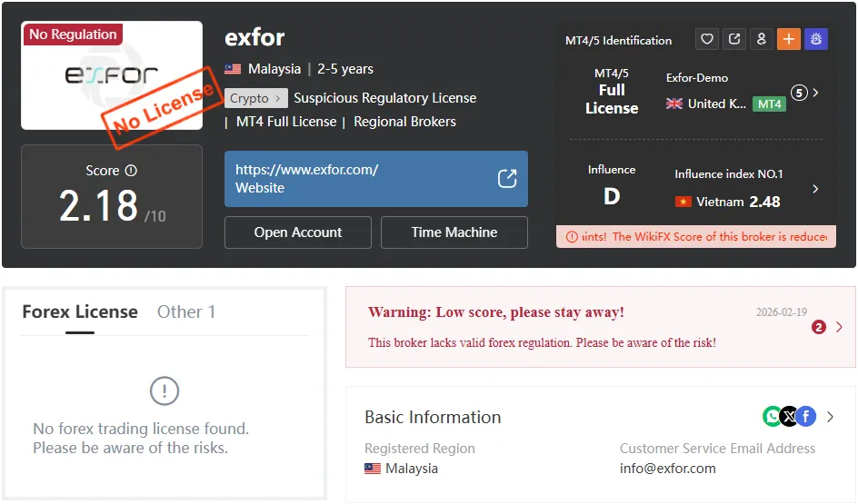Click the 2026-02-19 warning date
The image size is (858, 504).
click(782, 312)
